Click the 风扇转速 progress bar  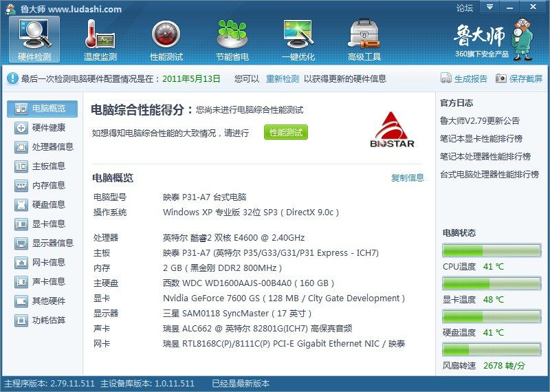[492, 349]
